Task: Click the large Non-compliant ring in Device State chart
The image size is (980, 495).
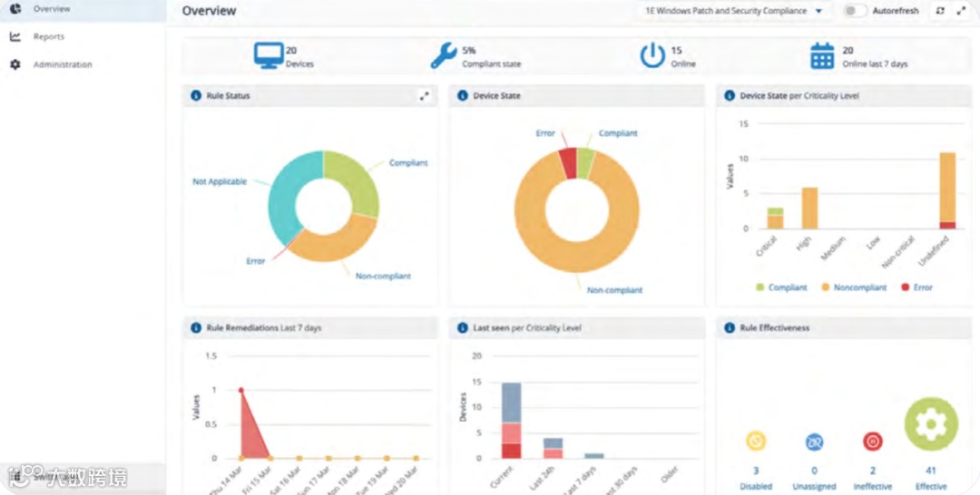Action: pyautogui.click(x=577, y=257)
